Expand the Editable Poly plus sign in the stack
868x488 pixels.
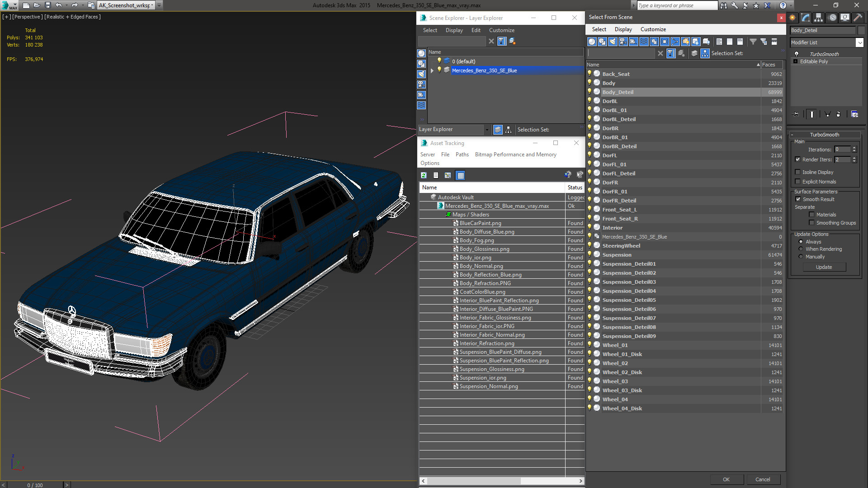point(795,61)
